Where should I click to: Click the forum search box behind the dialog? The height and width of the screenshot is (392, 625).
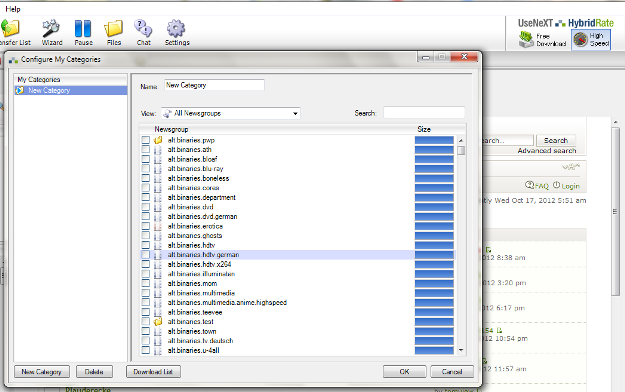click(508, 140)
